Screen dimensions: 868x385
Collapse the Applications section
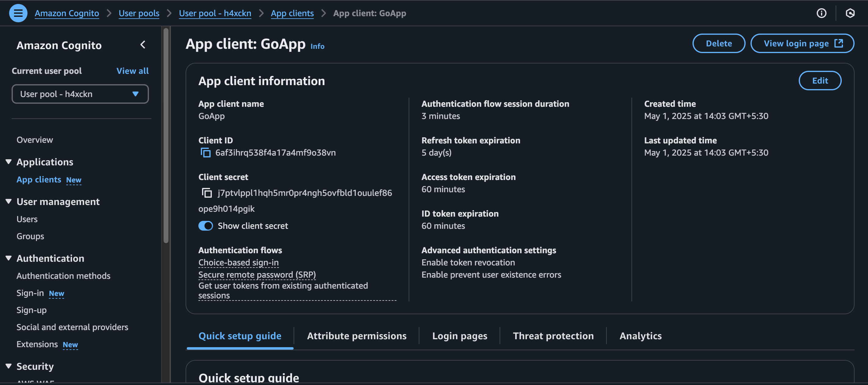(x=9, y=162)
